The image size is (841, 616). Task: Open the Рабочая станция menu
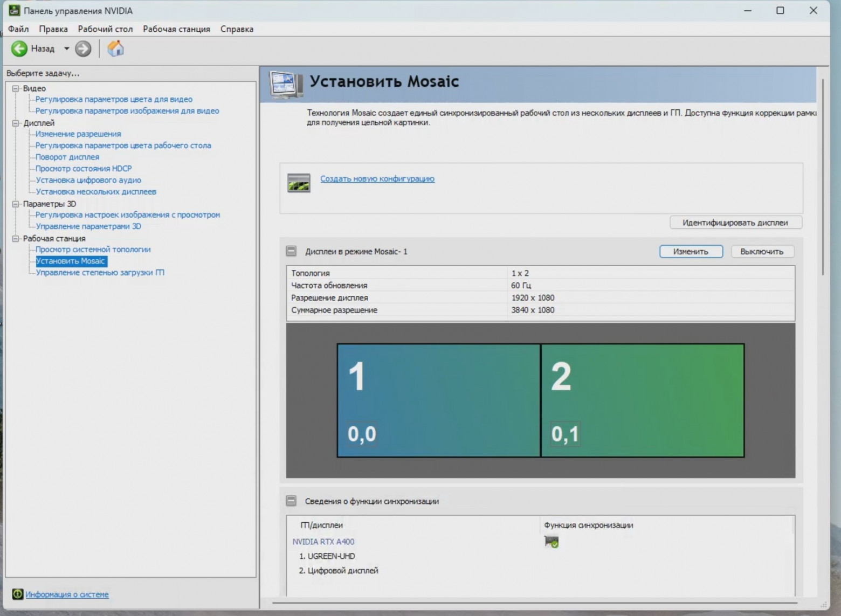tap(176, 29)
